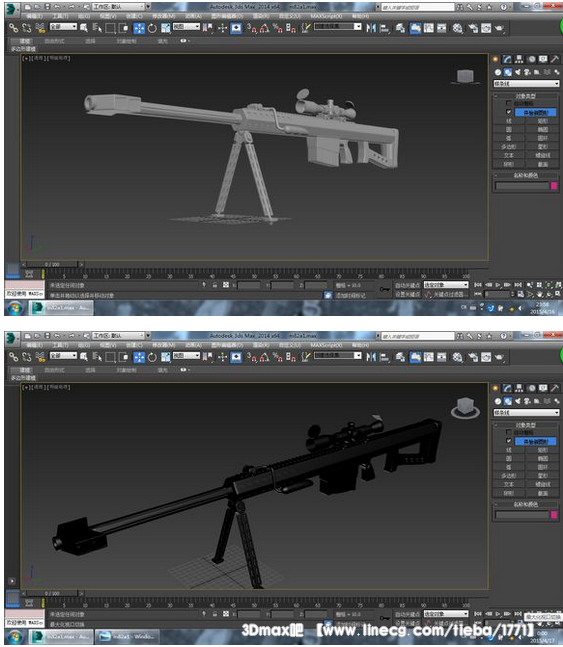Open Select by Name in upper screenshot
Screen dimensions: 563x647
tap(97, 28)
